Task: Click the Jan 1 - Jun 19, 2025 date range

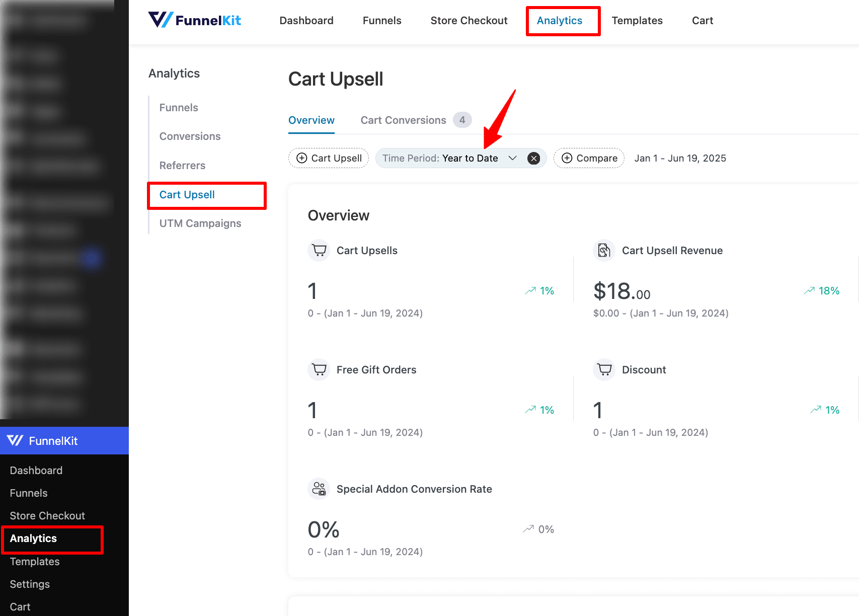Action: 680,158
